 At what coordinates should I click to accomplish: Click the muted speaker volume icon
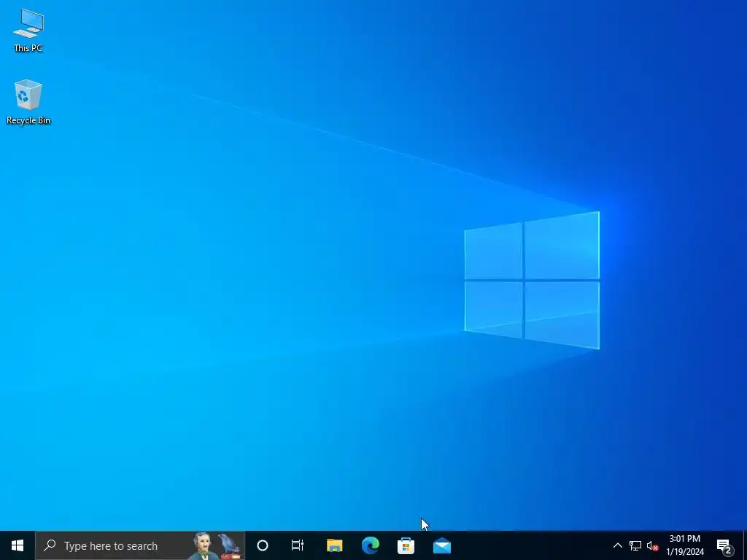click(652, 545)
